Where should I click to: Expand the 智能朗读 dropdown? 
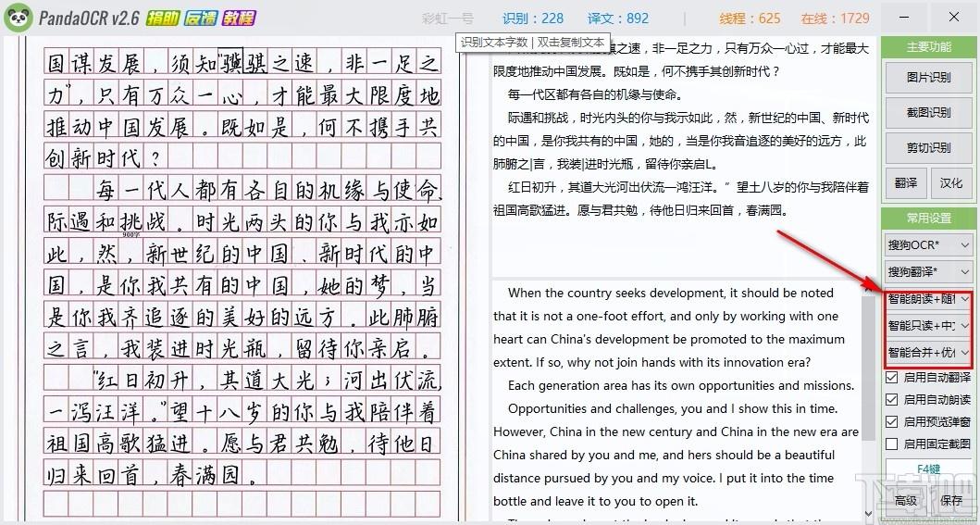[x=929, y=299]
